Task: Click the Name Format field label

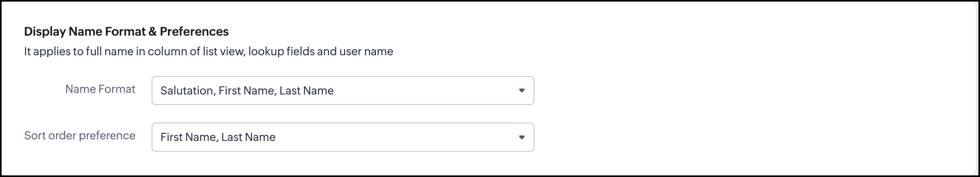Action: (100, 89)
